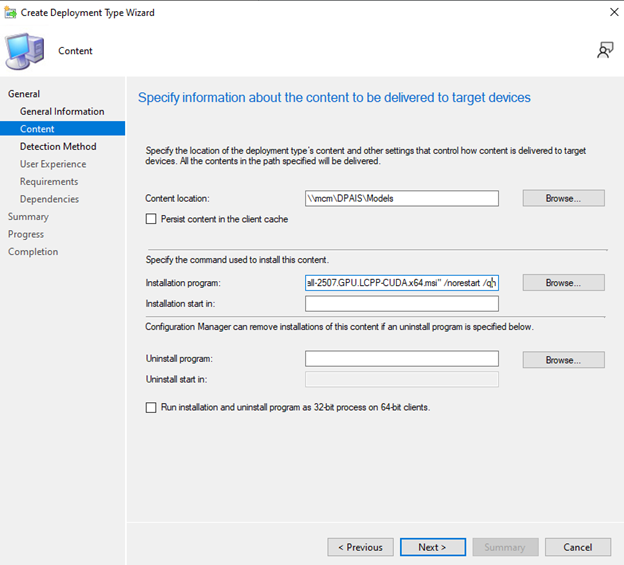Click the Installation start in field

[402, 304]
